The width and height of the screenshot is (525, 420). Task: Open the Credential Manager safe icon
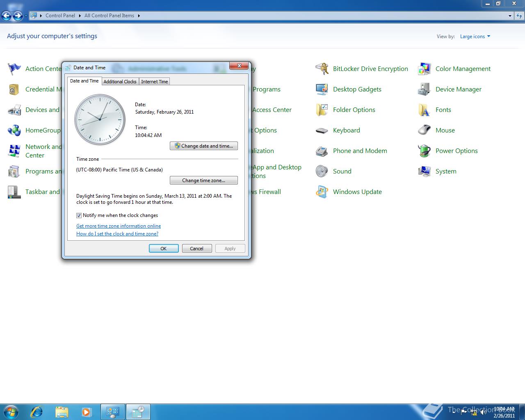coord(14,89)
